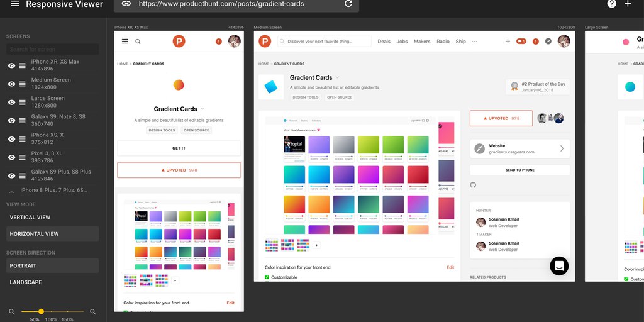Click the zoom out magnifier icon

click(12, 312)
